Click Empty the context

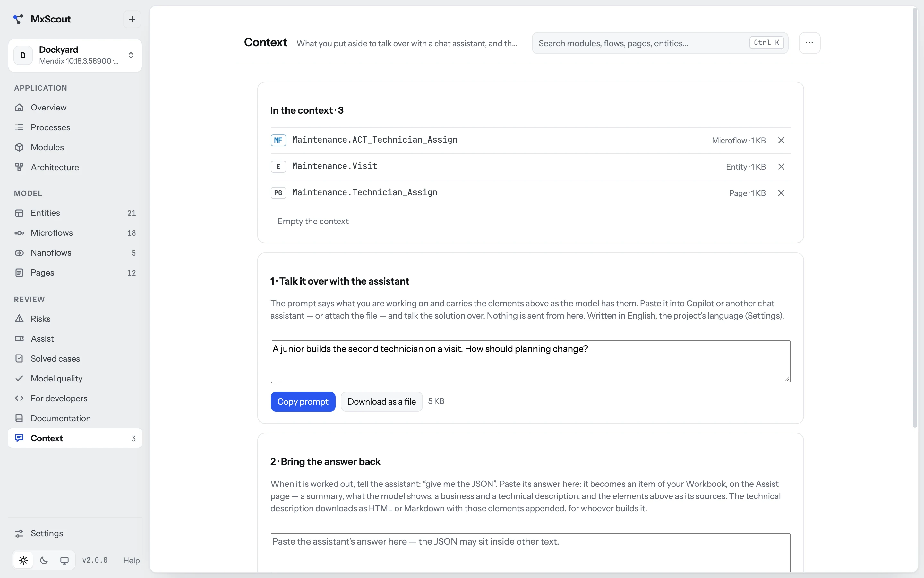pos(313,221)
